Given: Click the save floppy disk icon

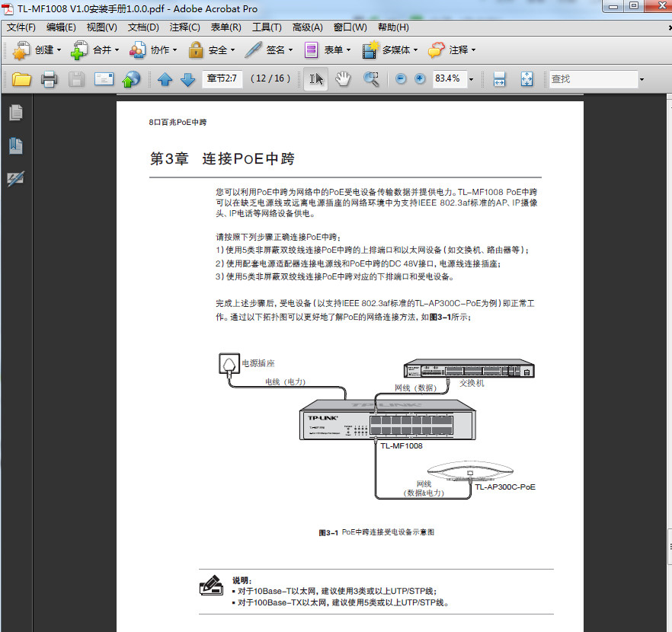Looking at the screenshot, I should (76, 79).
